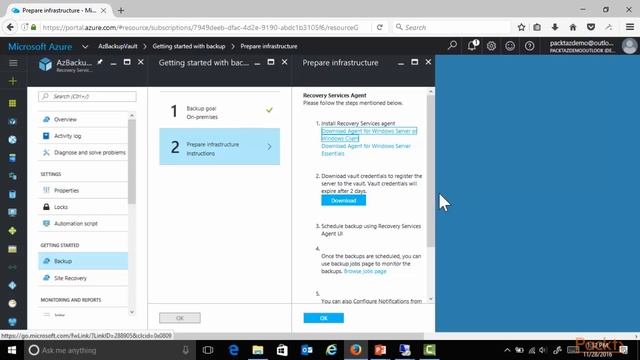Click the browser URL address bar
The height and width of the screenshot is (360, 640).
pyautogui.click(x=200, y=27)
